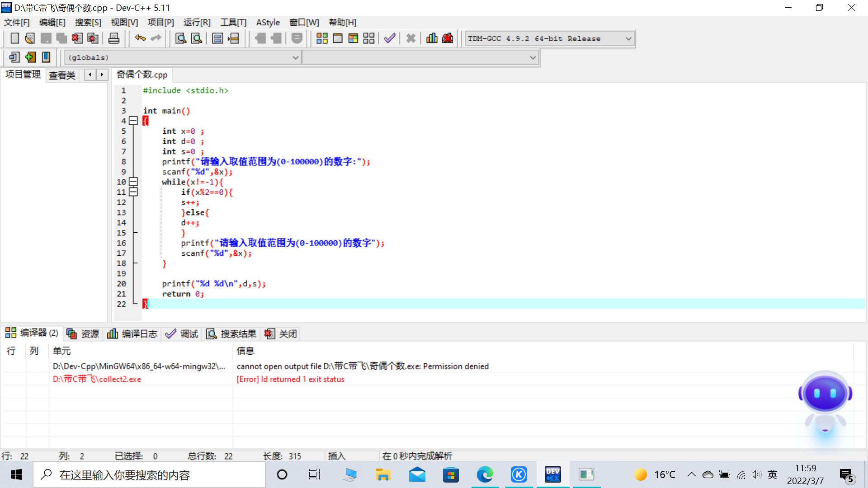Open the 编辑[E] menu
Image resolution: width=868 pixels, height=488 pixels.
click(x=52, y=23)
